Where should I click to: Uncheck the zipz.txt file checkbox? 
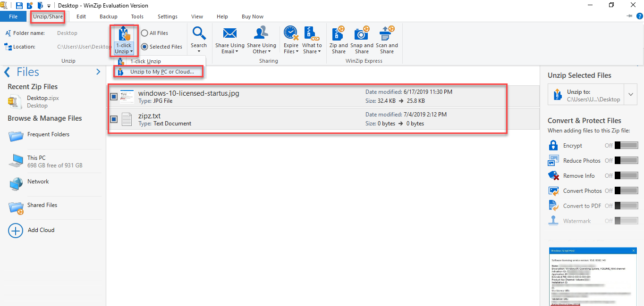coord(113,119)
